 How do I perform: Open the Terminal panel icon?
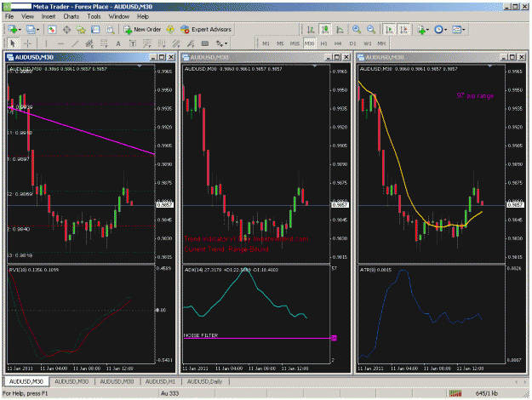pyautogui.click(x=95, y=30)
